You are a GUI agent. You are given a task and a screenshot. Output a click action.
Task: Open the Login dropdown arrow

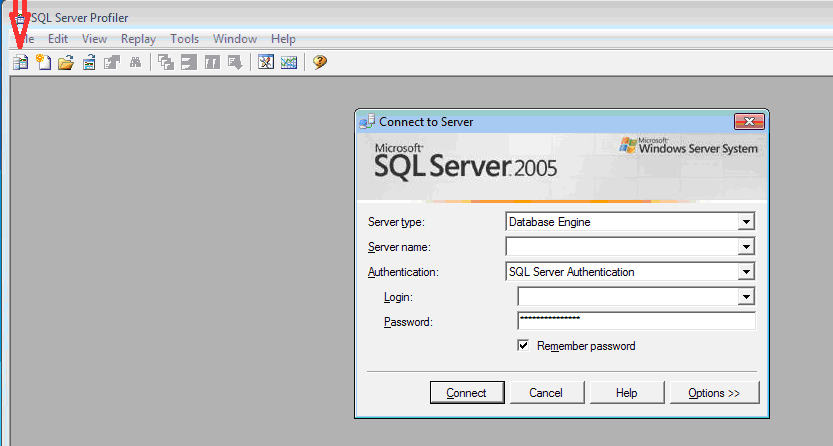[x=746, y=297]
